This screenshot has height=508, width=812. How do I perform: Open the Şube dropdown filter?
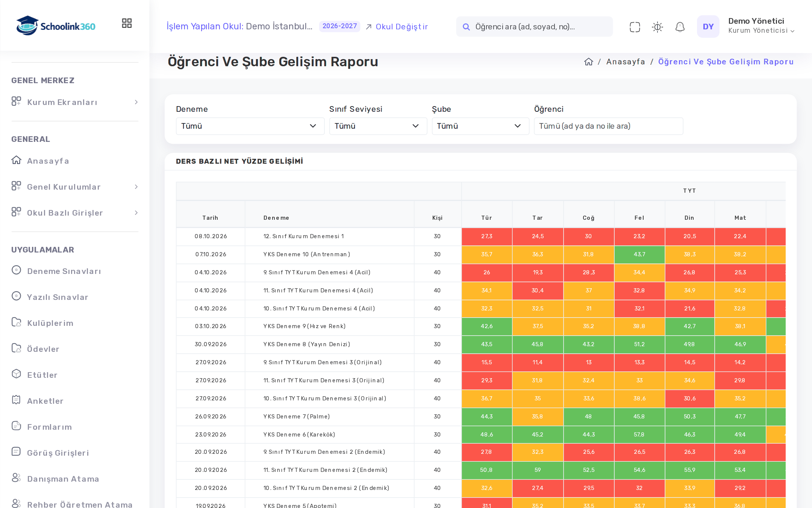[x=480, y=126]
